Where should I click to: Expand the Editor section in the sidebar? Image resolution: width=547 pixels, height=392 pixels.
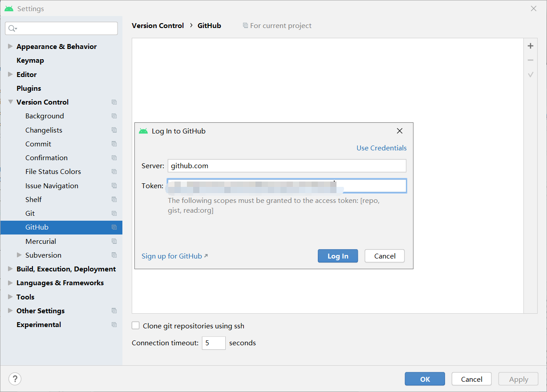point(10,74)
